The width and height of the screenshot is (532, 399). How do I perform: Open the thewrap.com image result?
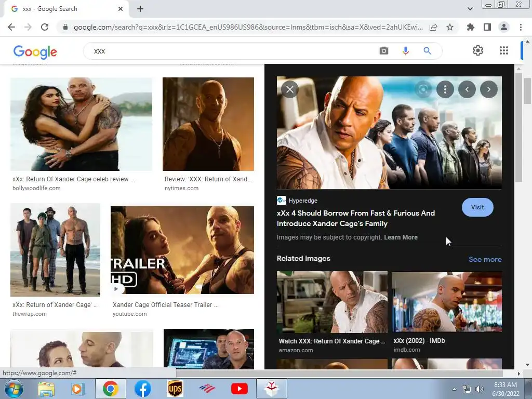coord(55,250)
